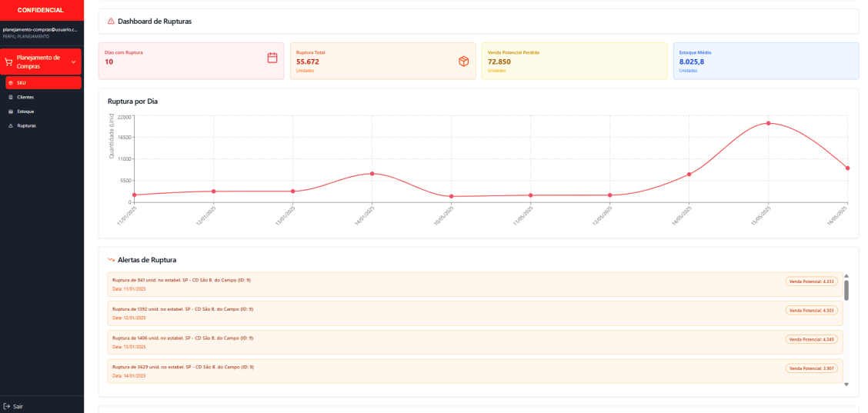Collapse the Planejamento de Compras chevron
The image size is (868, 413).
[x=73, y=62]
